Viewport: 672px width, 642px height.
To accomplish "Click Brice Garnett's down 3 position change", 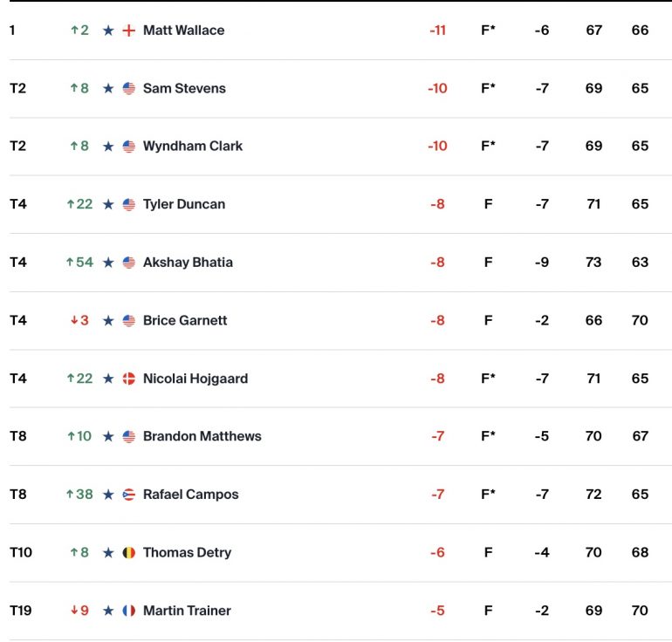I will pos(79,320).
